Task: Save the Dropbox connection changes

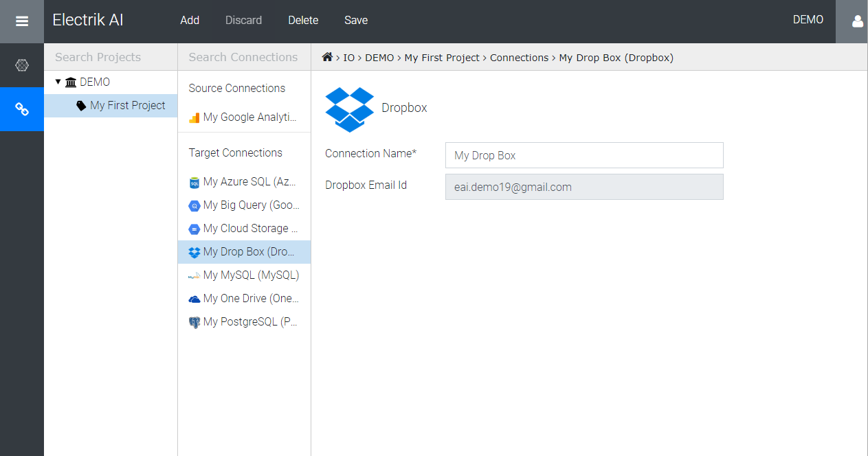Action: tap(356, 20)
